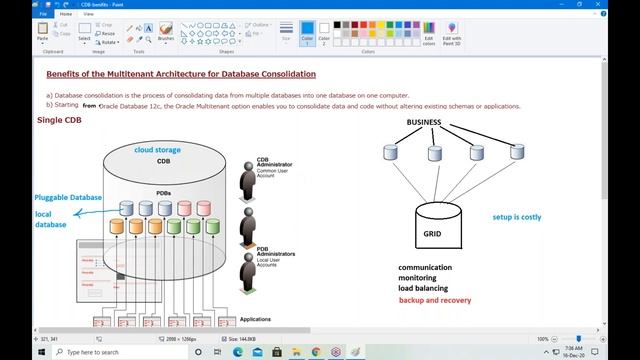Viewport: 640px width, 360px height.
Task: Choose the Pentagon shape
Action: [200, 33]
